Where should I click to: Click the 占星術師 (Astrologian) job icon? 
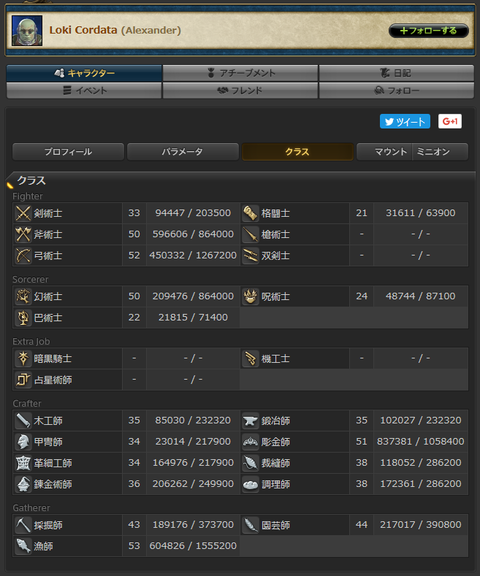coord(23,380)
